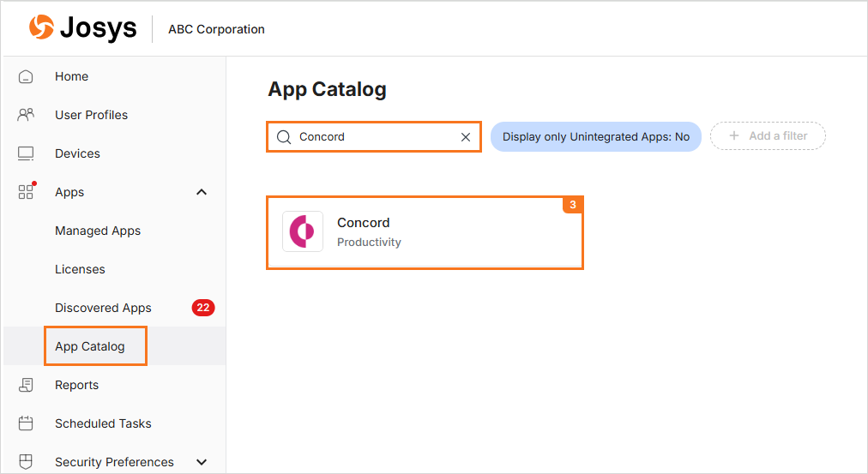868x474 pixels.
Task: Collapse the Apps menu chevron
Action: tap(202, 192)
